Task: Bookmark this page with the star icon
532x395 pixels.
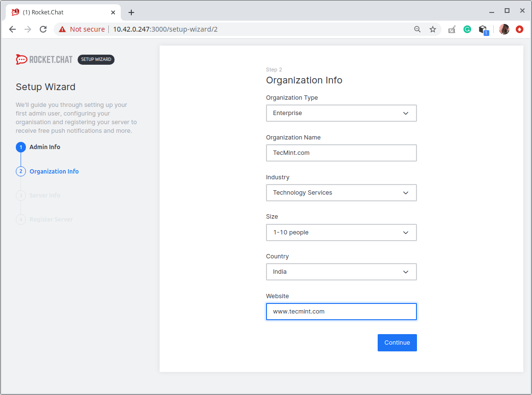Action: pyautogui.click(x=433, y=29)
